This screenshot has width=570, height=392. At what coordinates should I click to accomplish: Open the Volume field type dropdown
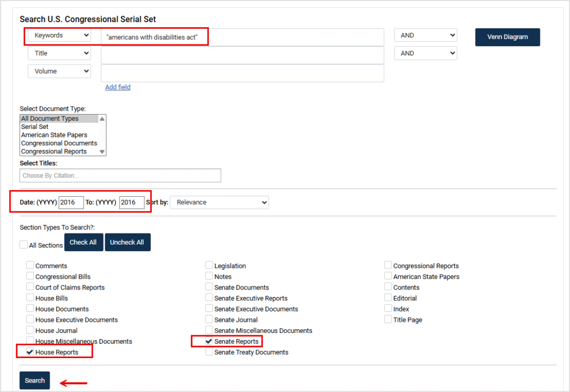(60, 71)
